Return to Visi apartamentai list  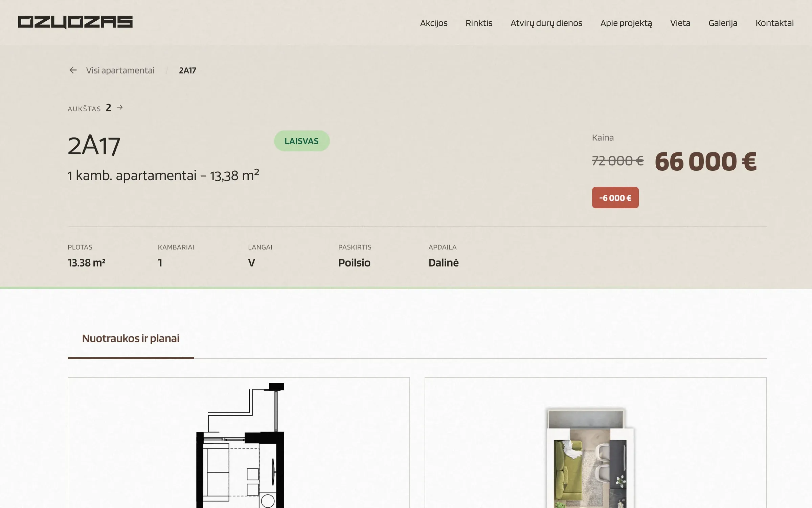click(x=120, y=70)
